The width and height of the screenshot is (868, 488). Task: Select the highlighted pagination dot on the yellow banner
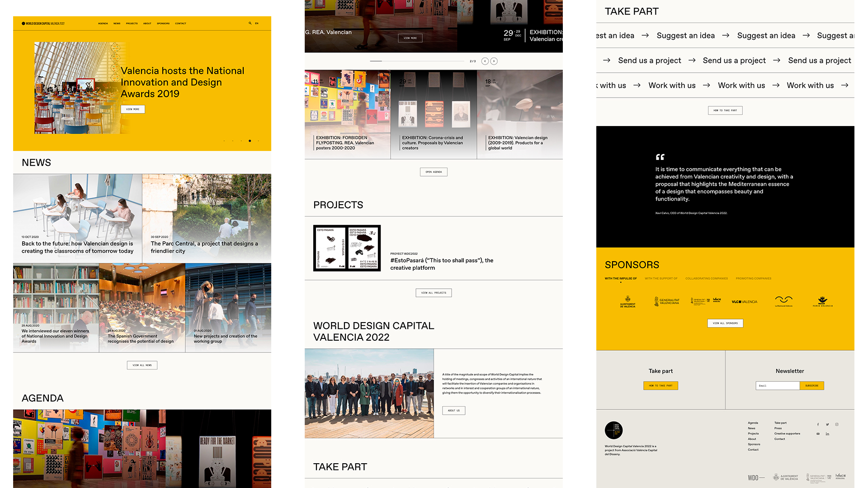tap(250, 141)
